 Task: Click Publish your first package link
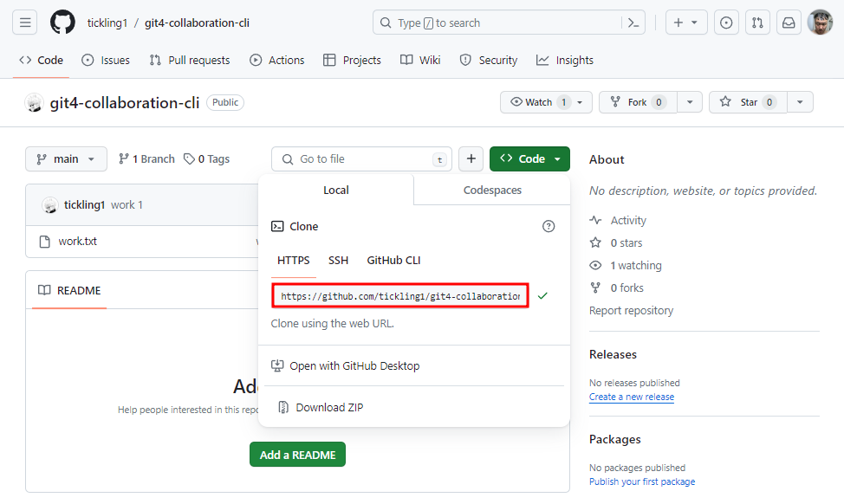click(x=642, y=482)
